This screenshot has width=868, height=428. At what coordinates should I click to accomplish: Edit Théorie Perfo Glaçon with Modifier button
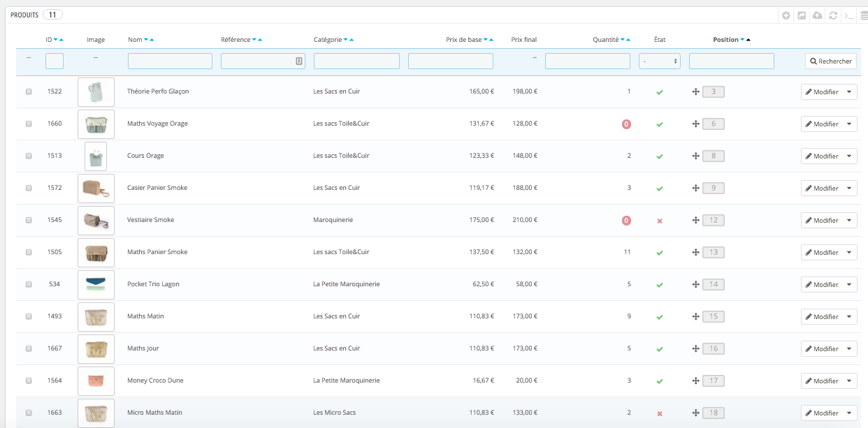[x=821, y=91]
